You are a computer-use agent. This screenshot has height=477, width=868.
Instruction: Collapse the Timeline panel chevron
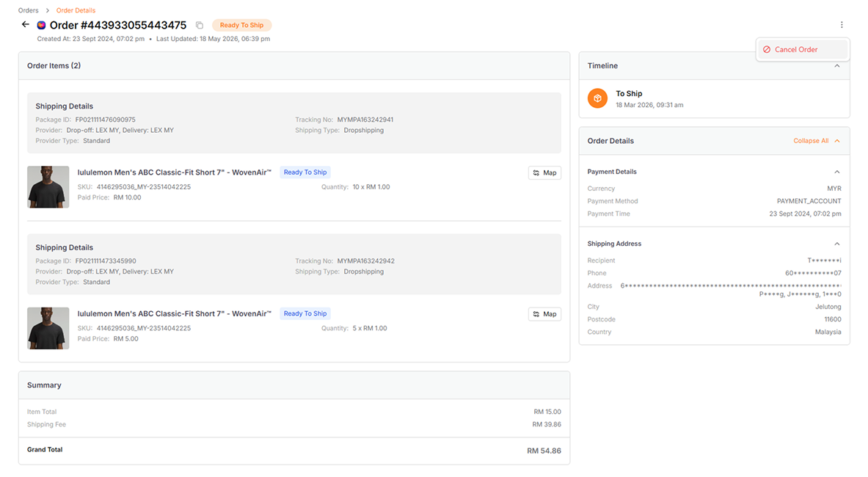pos(837,66)
